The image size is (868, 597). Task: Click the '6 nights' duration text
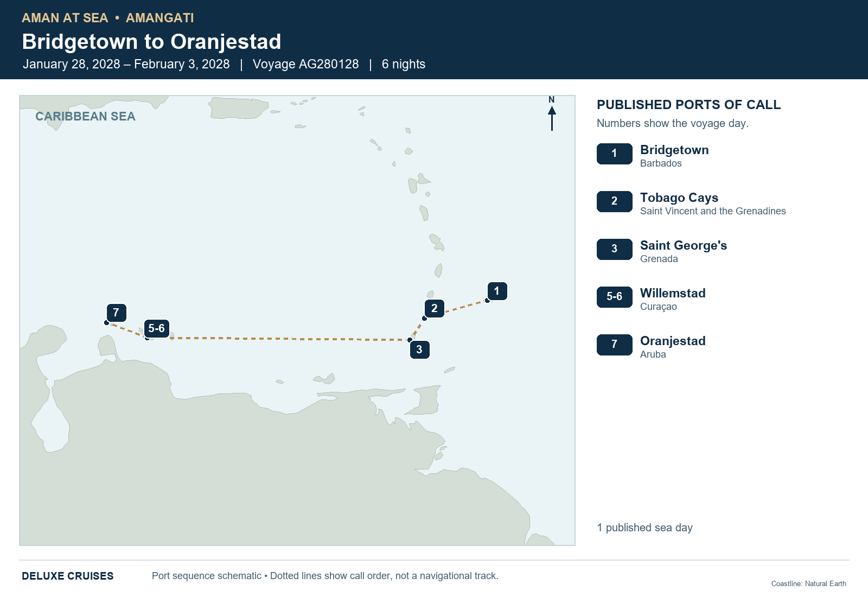(x=403, y=64)
